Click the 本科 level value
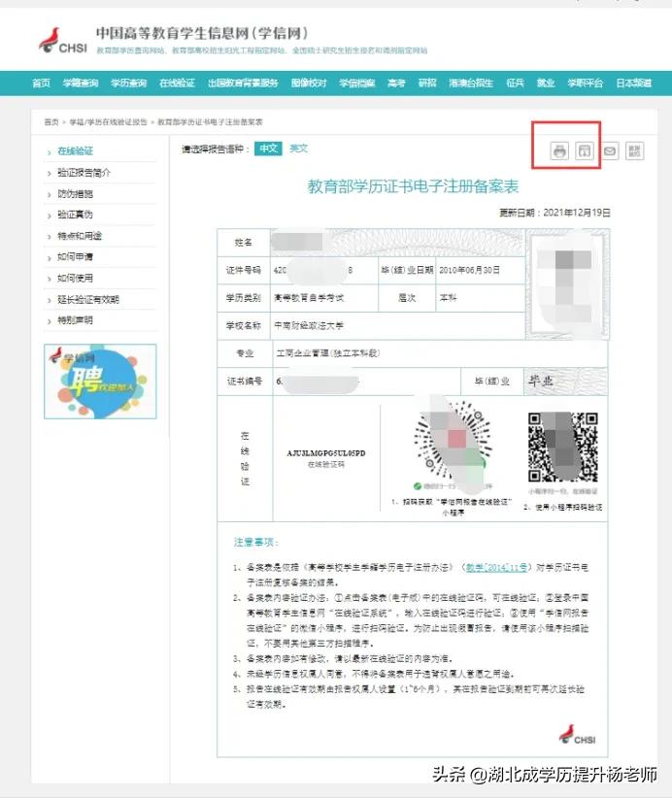The height and width of the screenshot is (798, 672). 448,298
